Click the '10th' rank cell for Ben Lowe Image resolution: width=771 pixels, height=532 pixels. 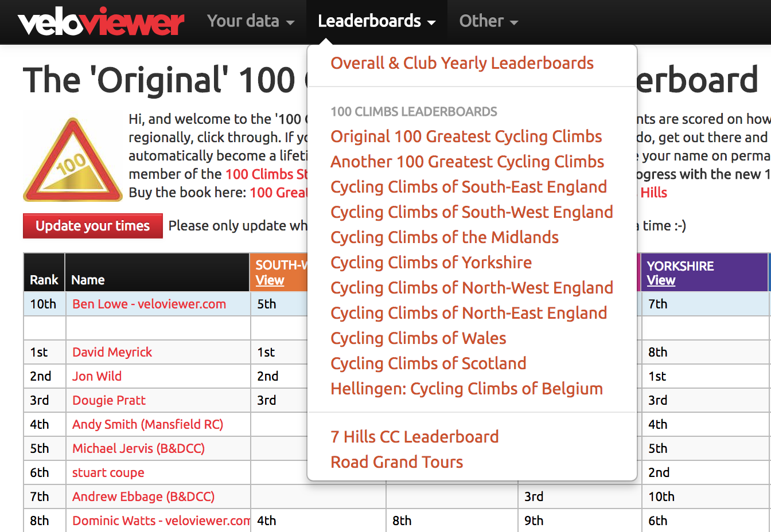pos(44,304)
